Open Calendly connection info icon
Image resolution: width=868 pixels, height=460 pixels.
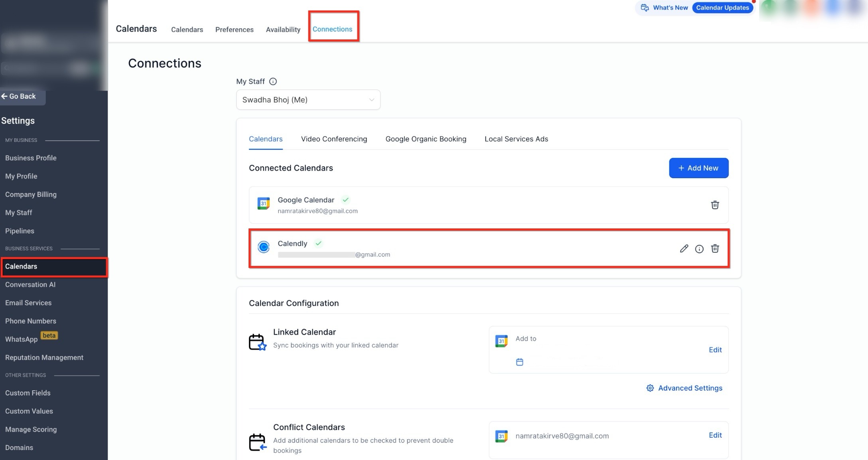click(x=699, y=249)
